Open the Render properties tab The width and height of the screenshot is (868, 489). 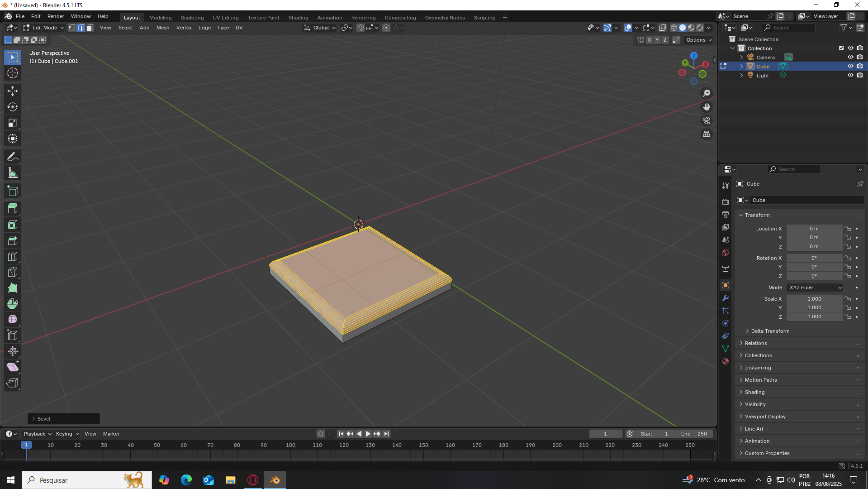[x=726, y=201]
